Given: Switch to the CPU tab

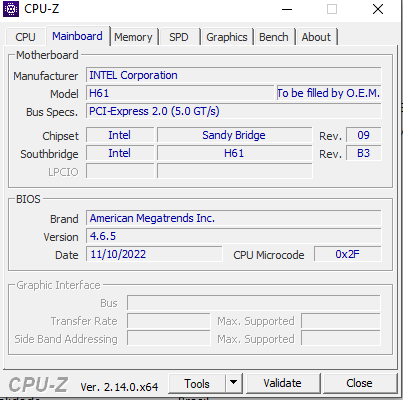Looking at the screenshot, I should pos(25,37).
